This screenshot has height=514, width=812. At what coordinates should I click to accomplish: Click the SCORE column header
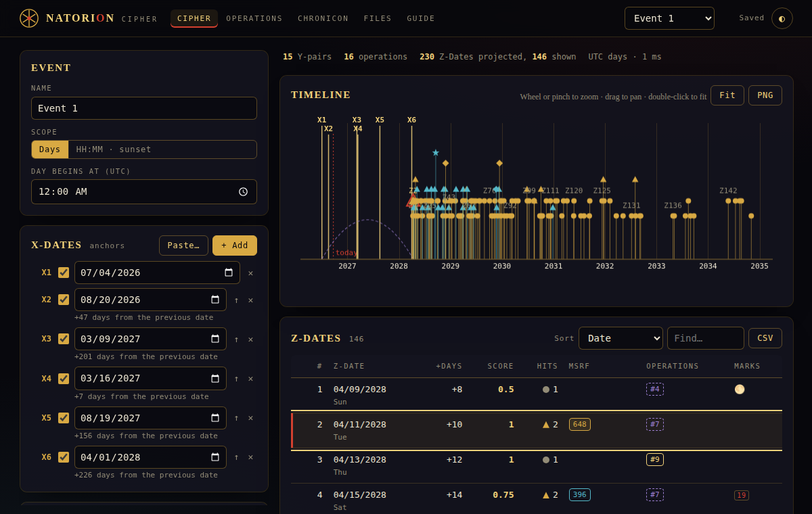click(x=501, y=366)
